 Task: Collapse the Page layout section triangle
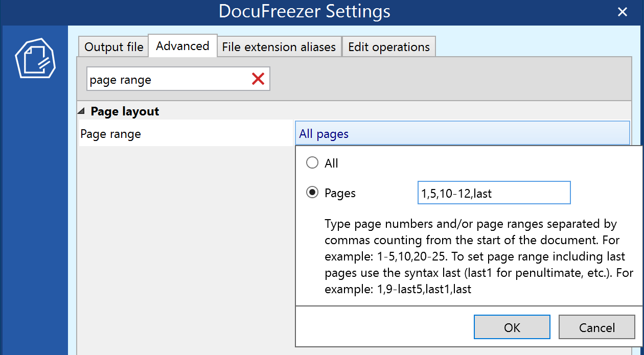tap(82, 111)
